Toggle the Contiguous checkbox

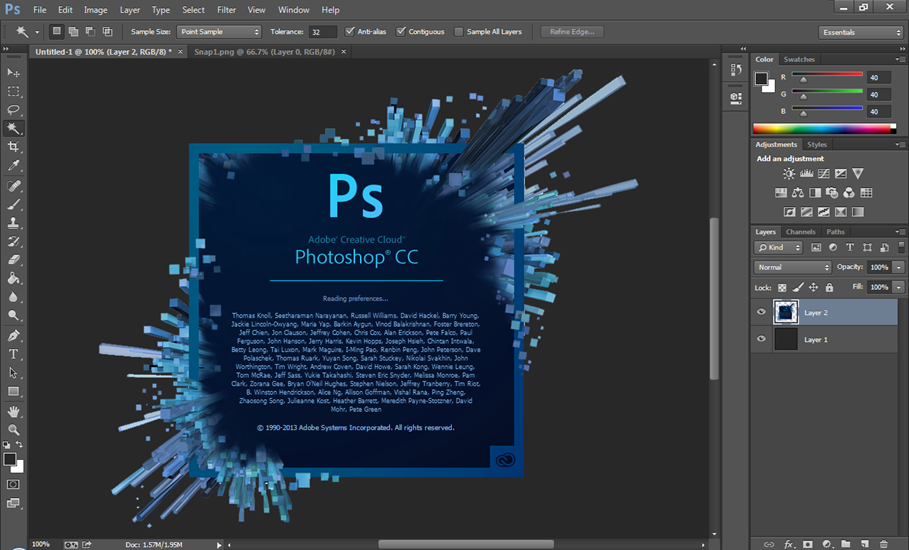[x=401, y=32]
